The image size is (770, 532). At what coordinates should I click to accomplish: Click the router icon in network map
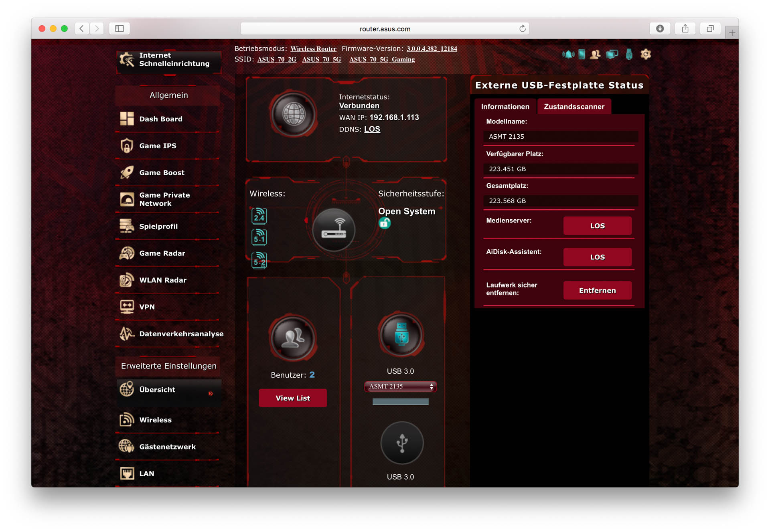pos(334,230)
